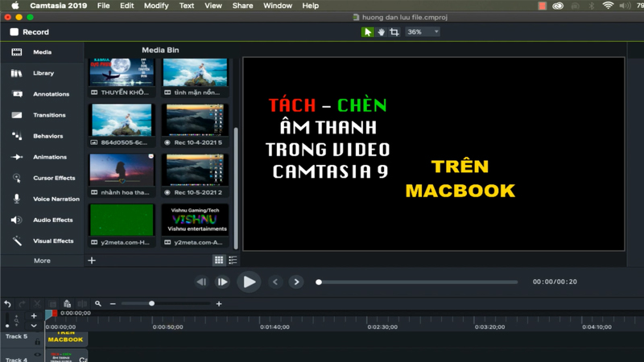Zoom out timeline with minus button
The image size is (644, 362).
[x=113, y=304]
